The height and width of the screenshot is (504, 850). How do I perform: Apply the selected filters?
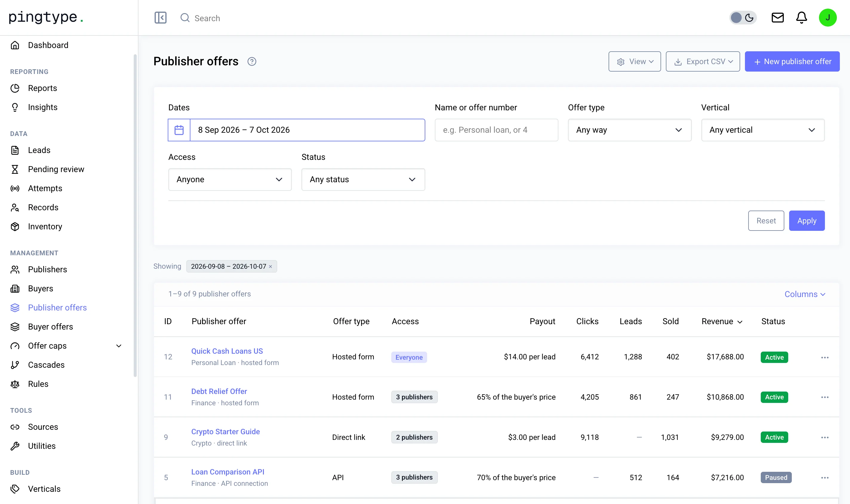click(x=806, y=221)
